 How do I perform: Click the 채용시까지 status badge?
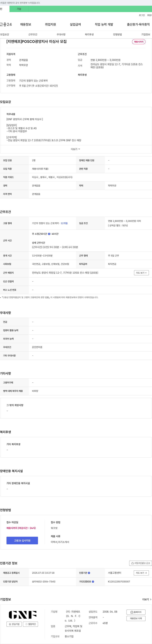coord(139,42)
